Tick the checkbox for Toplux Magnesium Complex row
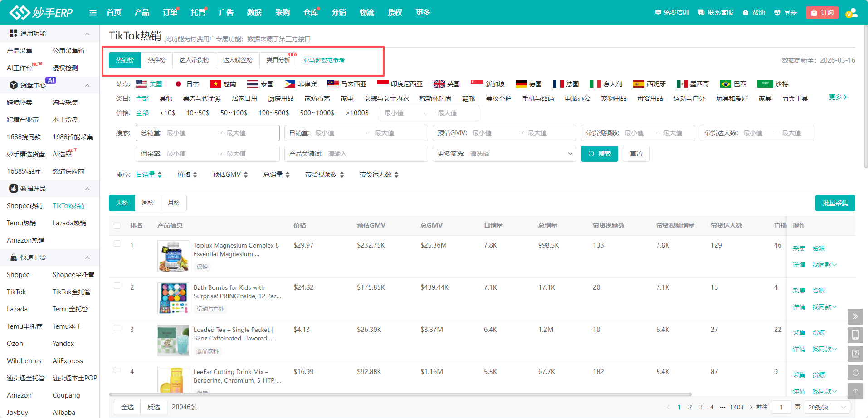 pyautogui.click(x=117, y=244)
